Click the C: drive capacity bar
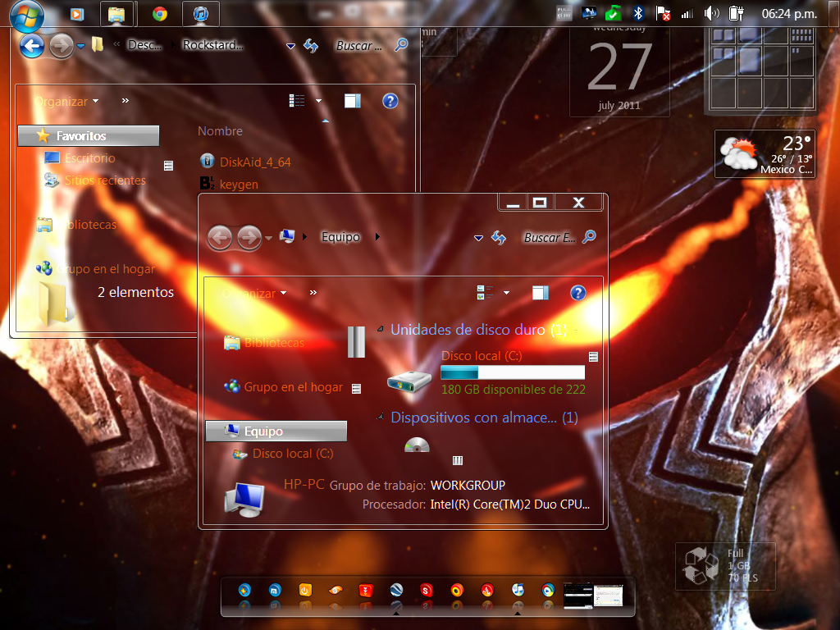The height and width of the screenshot is (630, 840). tap(512, 372)
